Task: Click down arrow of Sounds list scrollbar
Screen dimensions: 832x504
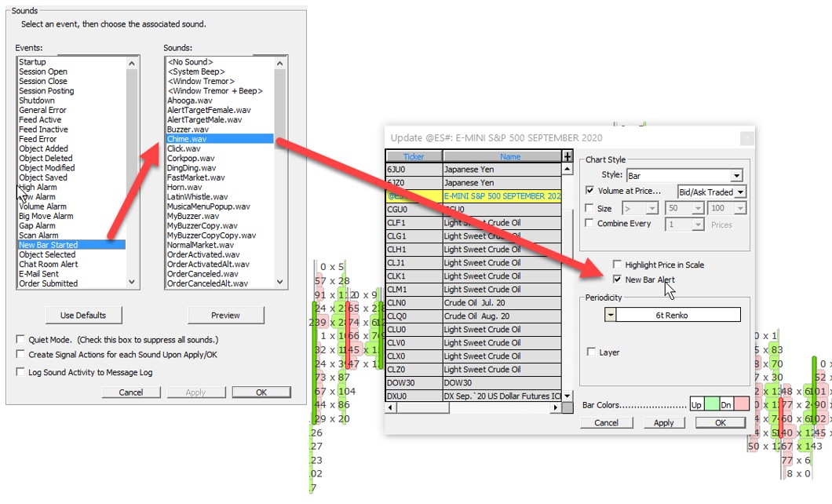Action: pos(280,283)
